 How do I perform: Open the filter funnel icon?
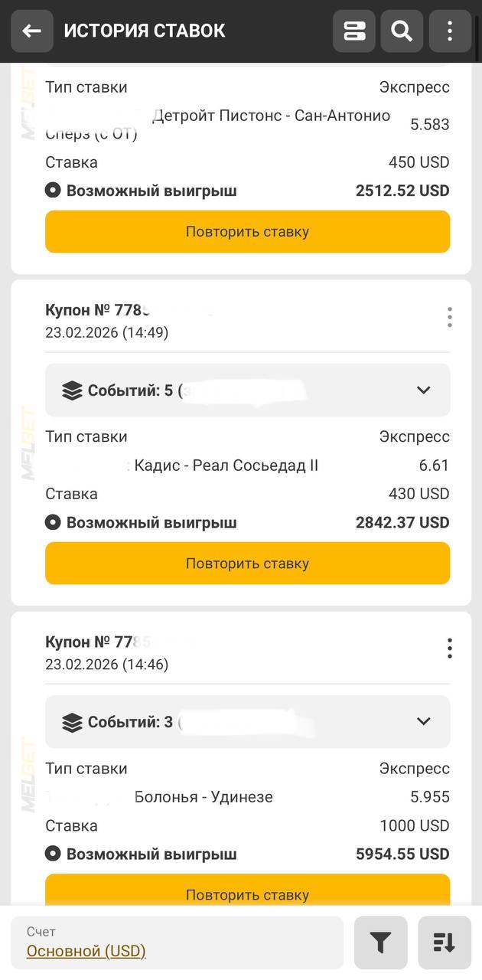click(x=380, y=942)
